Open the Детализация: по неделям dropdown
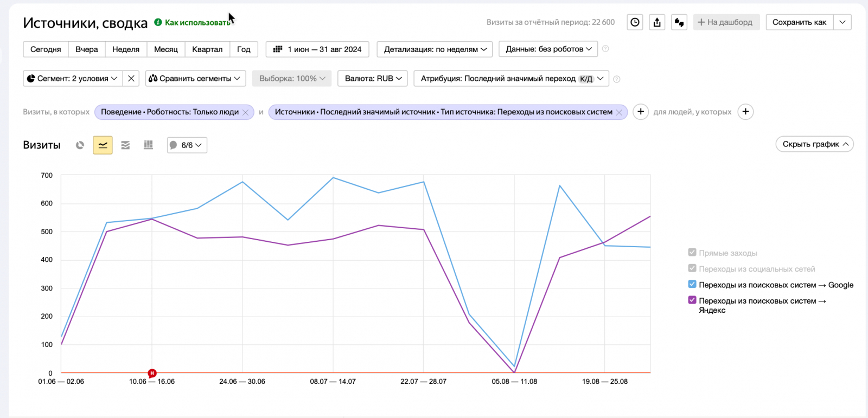This screenshot has width=868, height=418. [435, 49]
